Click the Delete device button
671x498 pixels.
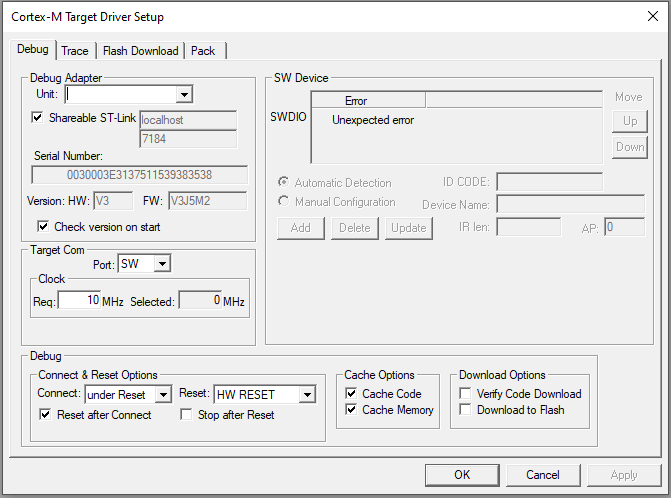[x=355, y=228]
